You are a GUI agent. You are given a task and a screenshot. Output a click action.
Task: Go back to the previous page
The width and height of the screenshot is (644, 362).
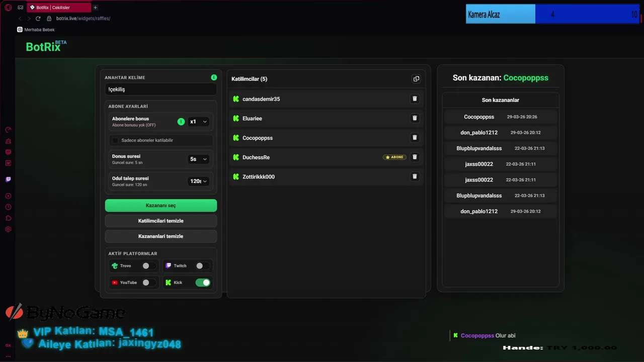click(20, 19)
